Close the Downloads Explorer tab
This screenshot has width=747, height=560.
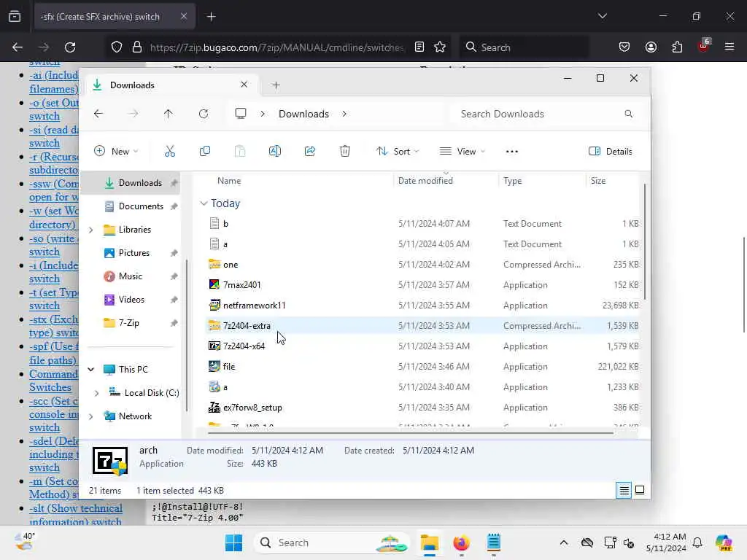point(244,85)
